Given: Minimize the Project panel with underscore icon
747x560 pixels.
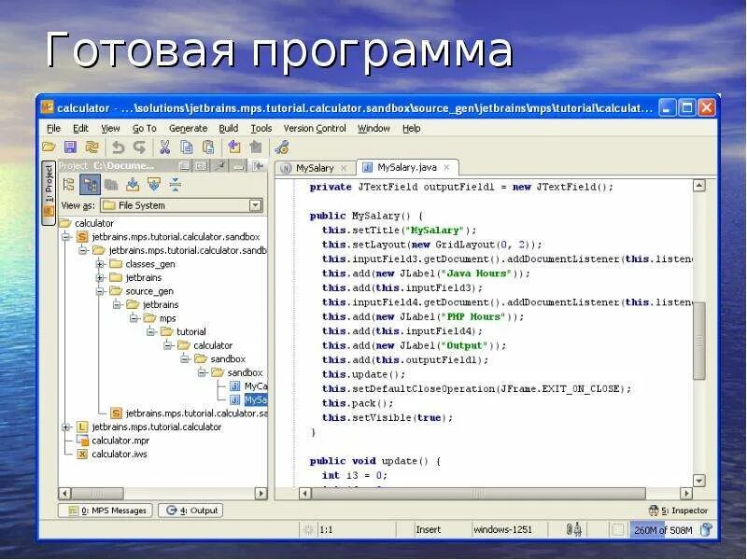Looking at the screenshot, I should [238, 166].
